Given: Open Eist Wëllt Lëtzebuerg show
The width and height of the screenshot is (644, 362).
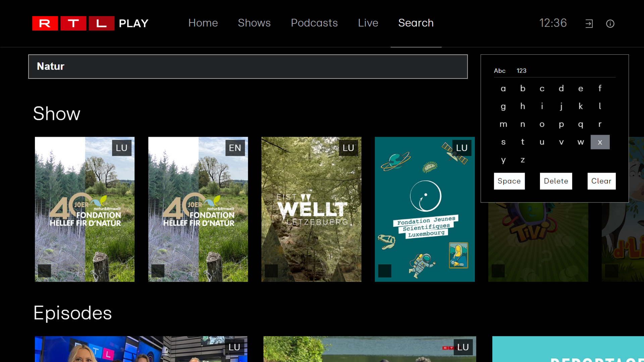Looking at the screenshot, I should click(312, 209).
